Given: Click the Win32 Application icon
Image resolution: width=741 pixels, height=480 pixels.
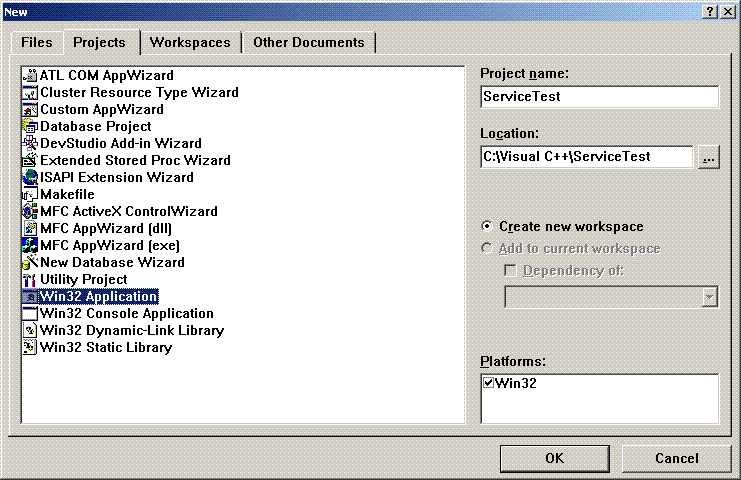Looking at the screenshot, I should (x=30, y=297).
